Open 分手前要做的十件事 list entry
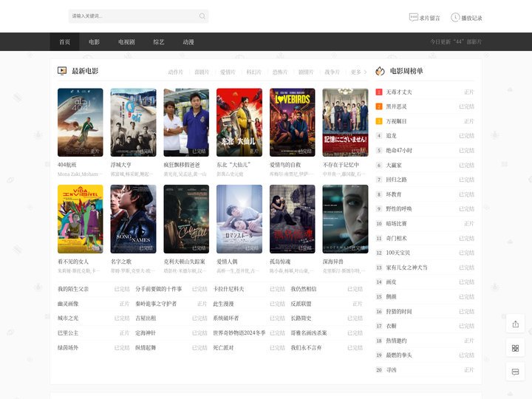This screenshot has width=532, height=399. point(158,289)
